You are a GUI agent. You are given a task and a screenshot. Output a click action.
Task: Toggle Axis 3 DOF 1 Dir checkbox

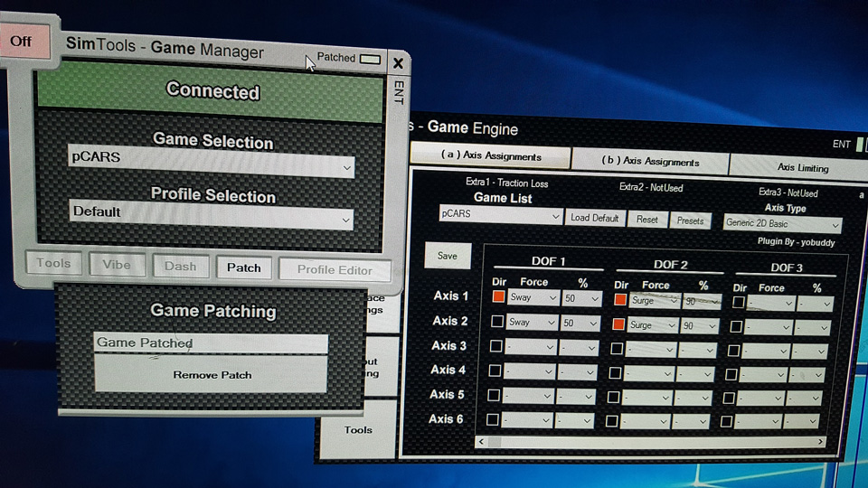click(x=496, y=346)
